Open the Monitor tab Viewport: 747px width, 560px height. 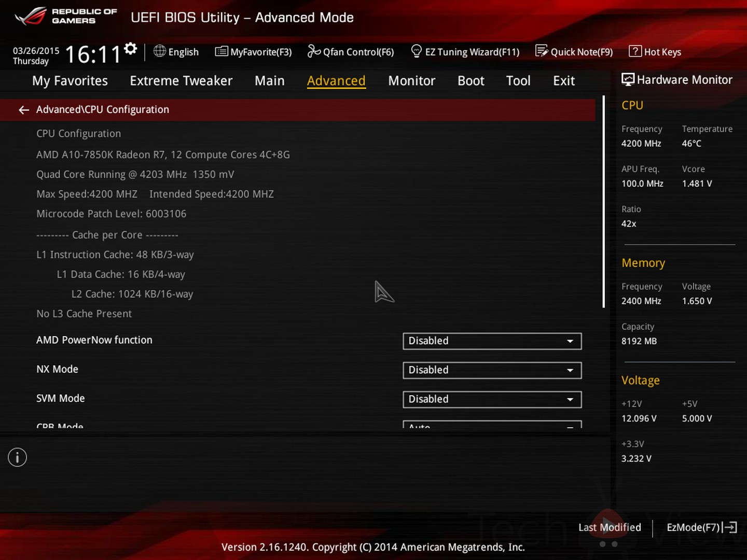pyautogui.click(x=412, y=81)
